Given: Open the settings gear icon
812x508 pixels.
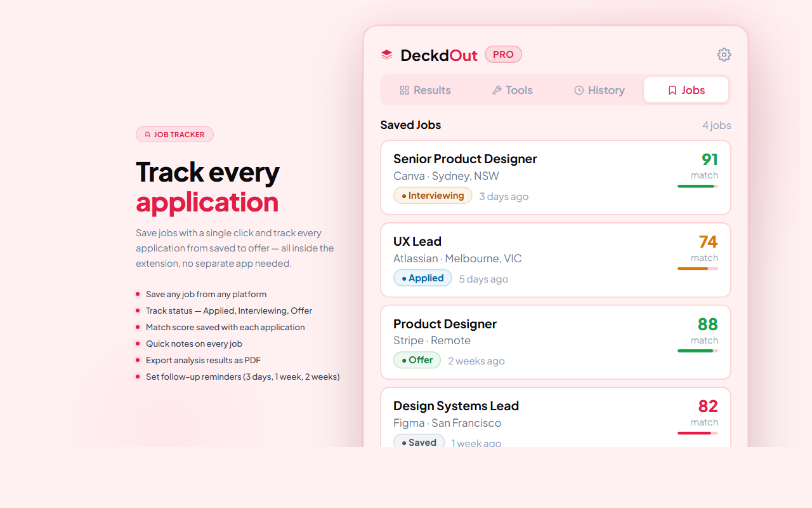Looking at the screenshot, I should pos(724,55).
